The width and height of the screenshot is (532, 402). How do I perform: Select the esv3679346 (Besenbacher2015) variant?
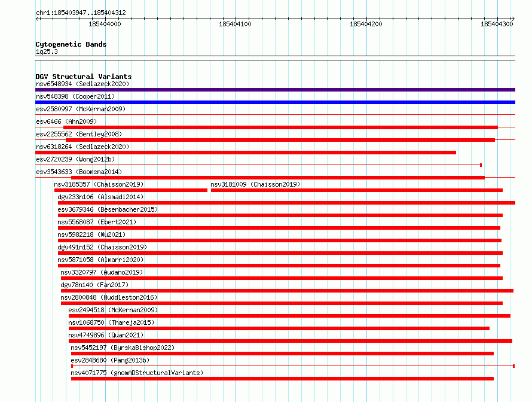(108, 209)
